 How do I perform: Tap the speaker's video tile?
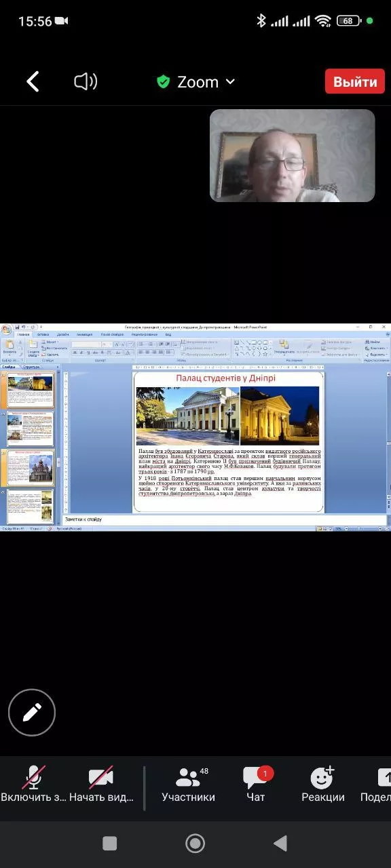[x=292, y=155]
